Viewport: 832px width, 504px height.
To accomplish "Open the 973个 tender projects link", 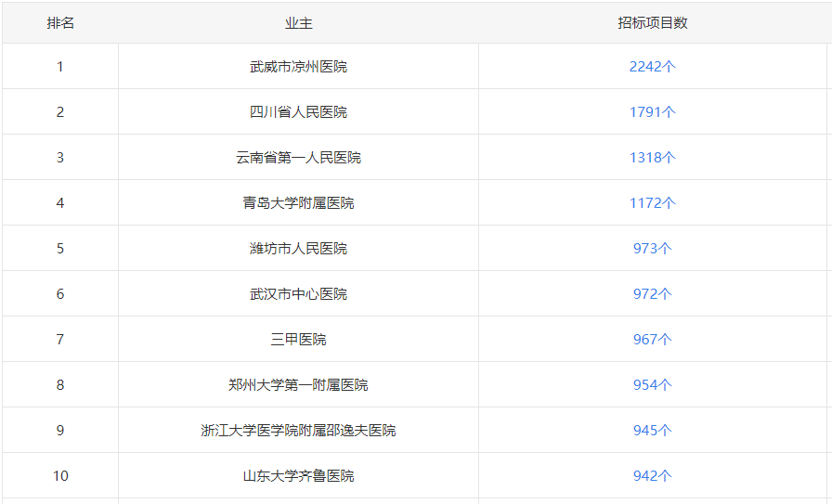I will point(652,248).
